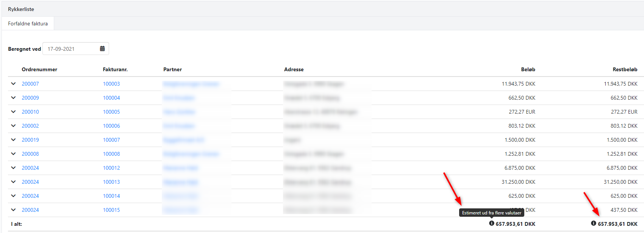Expand the row for order 200010
The height and width of the screenshot is (233, 644).
13,112
